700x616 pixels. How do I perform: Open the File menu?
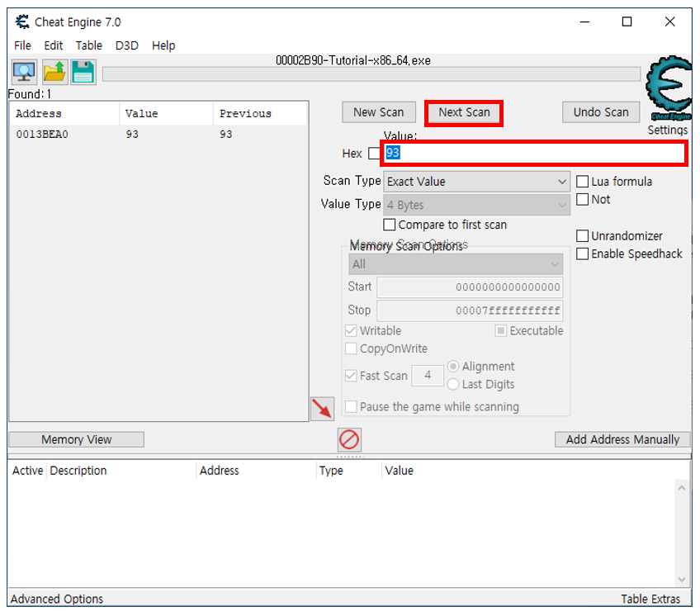pos(22,45)
